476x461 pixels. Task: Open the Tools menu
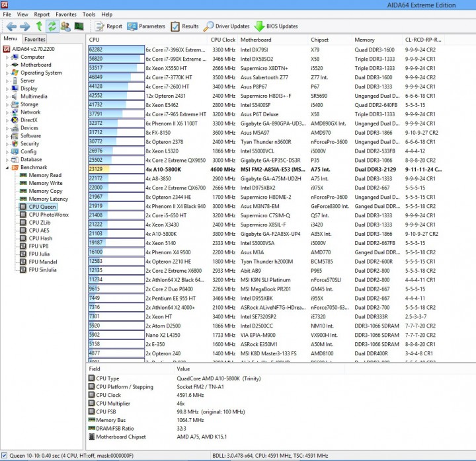click(x=89, y=15)
